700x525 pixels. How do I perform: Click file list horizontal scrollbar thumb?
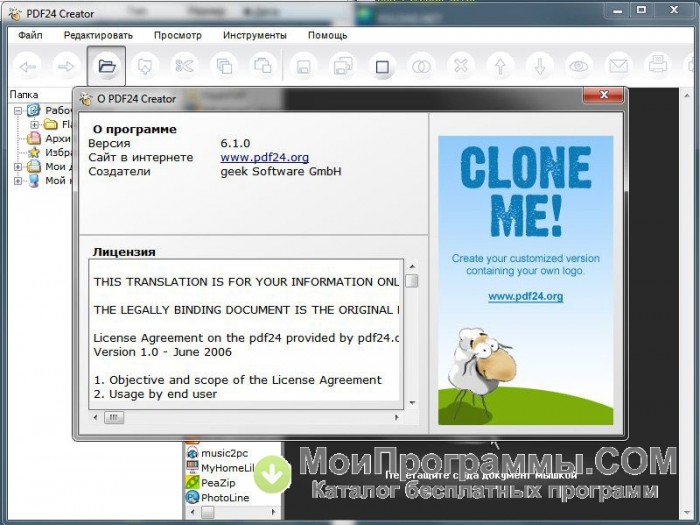[208, 512]
